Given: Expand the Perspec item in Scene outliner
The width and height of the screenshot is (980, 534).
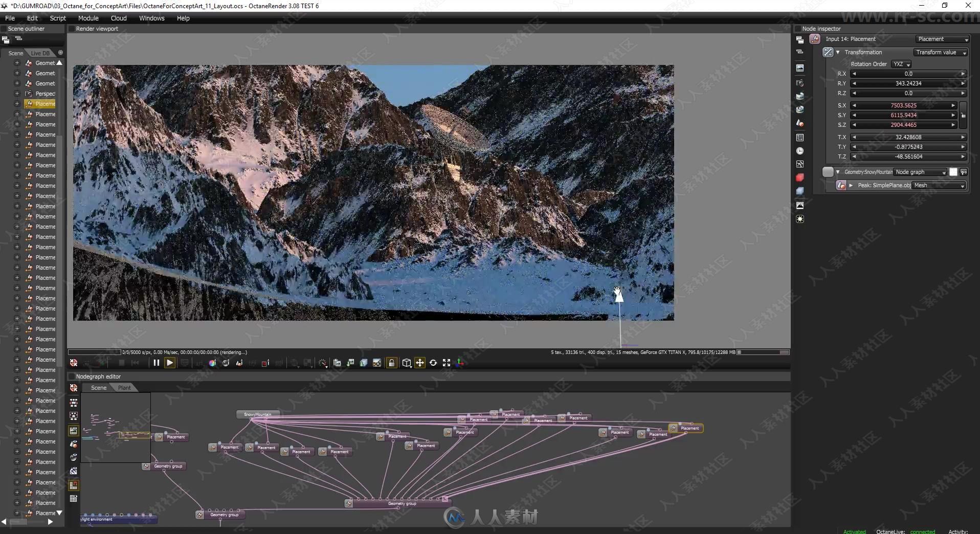Looking at the screenshot, I should click(17, 94).
